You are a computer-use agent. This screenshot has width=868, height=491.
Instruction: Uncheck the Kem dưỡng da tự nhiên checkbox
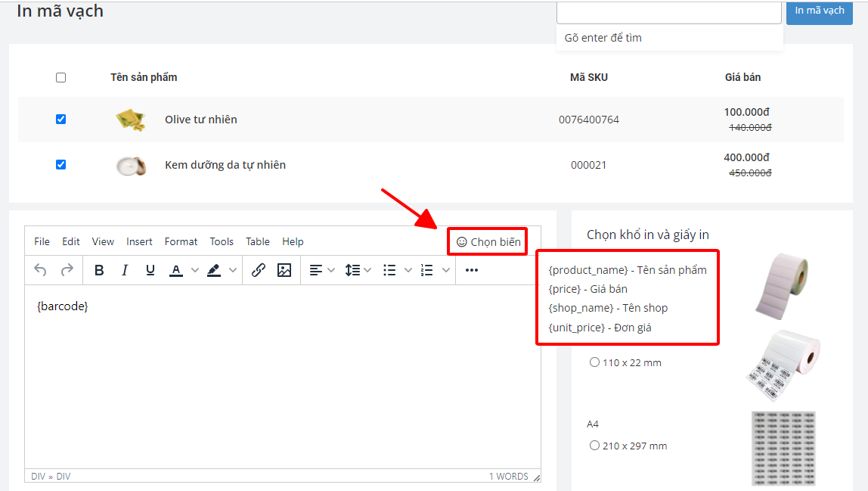[61, 165]
